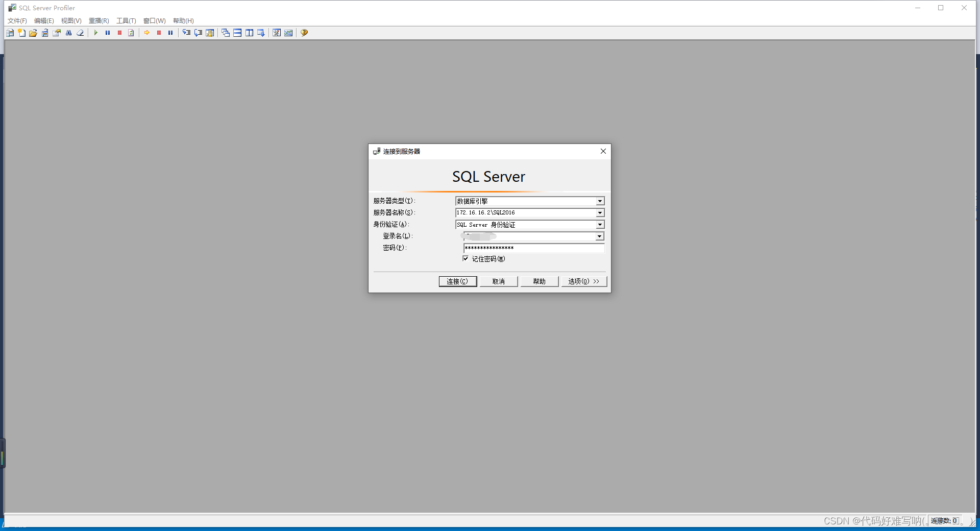The image size is (980, 531).
Task: Open an existing trace file
Action: click(x=33, y=33)
